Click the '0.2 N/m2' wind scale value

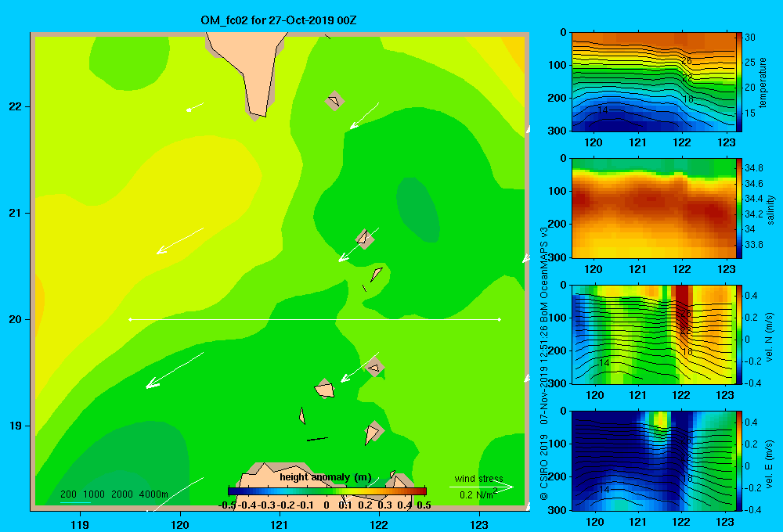pos(478,494)
